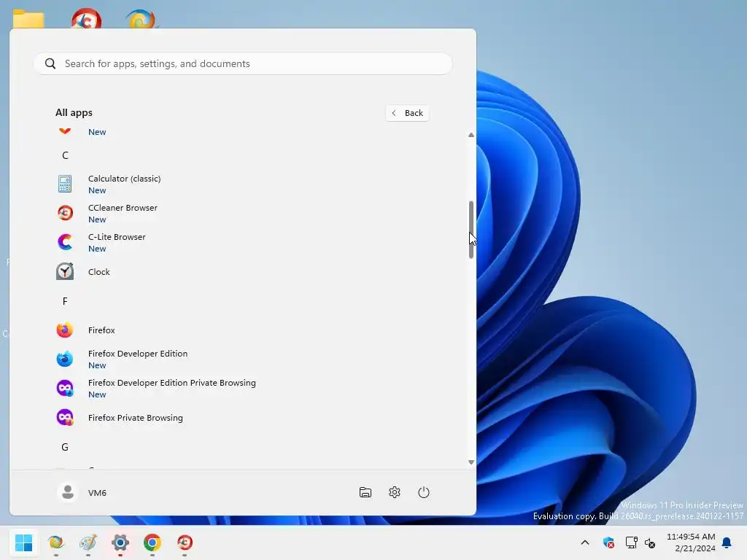Open the notification bell icon

coord(727,542)
